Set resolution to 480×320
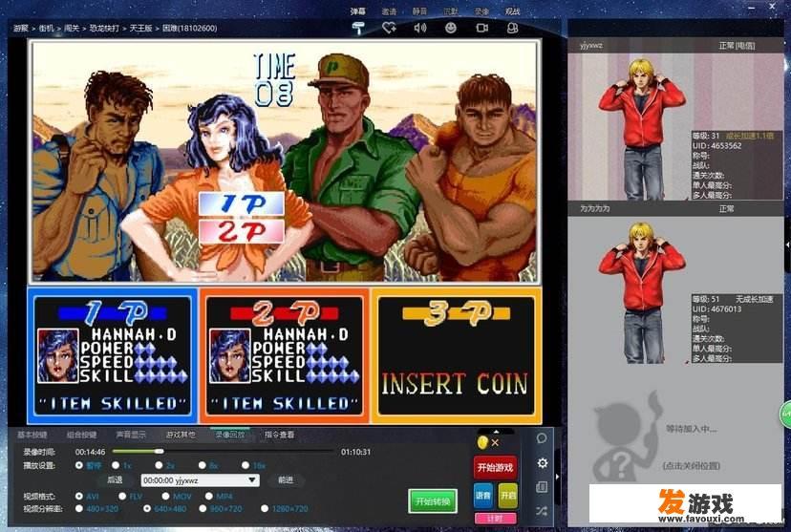Viewport: 791px width, 532px height. coord(78,509)
